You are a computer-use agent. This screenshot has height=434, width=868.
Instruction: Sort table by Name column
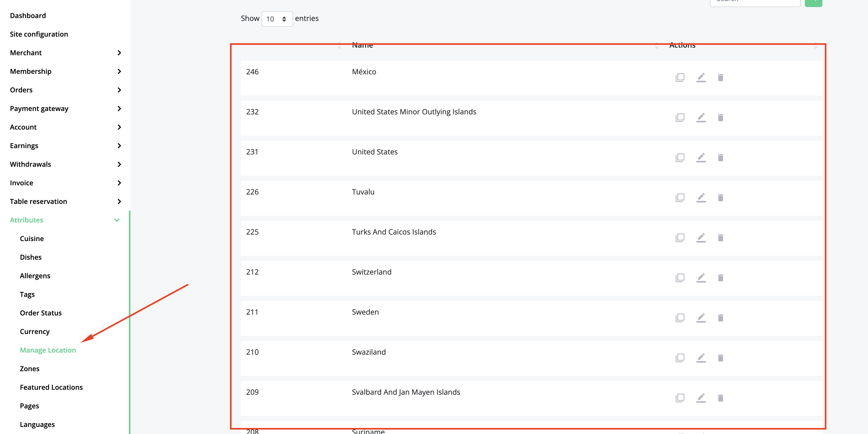(362, 45)
